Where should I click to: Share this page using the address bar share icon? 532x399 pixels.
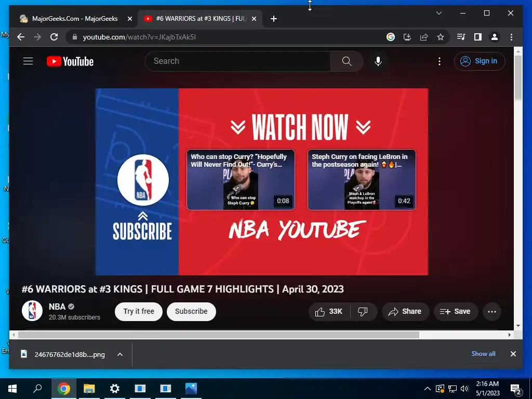[x=424, y=37]
